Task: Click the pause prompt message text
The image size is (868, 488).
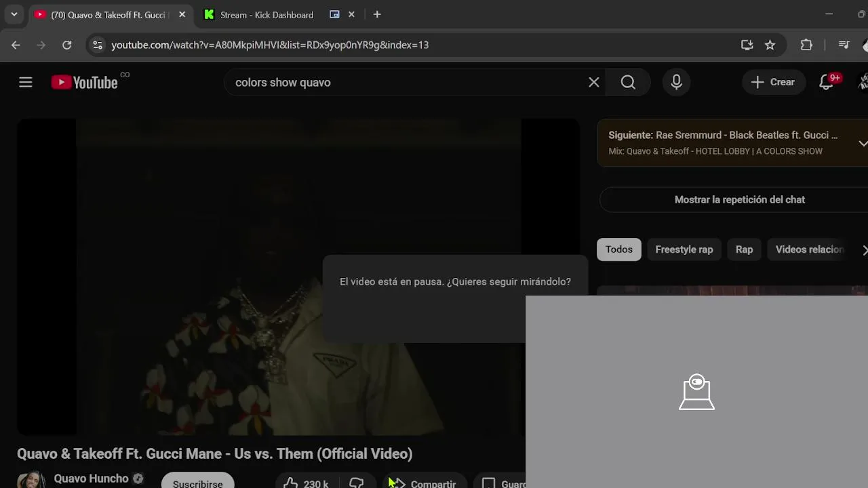Action: 455,281
